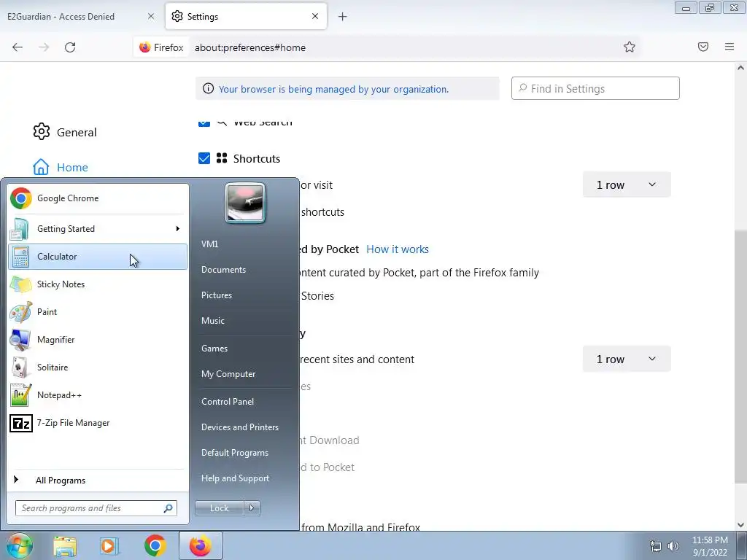
Task: Click the Firefox taskbar button
Action: pyautogui.click(x=201, y=546)
